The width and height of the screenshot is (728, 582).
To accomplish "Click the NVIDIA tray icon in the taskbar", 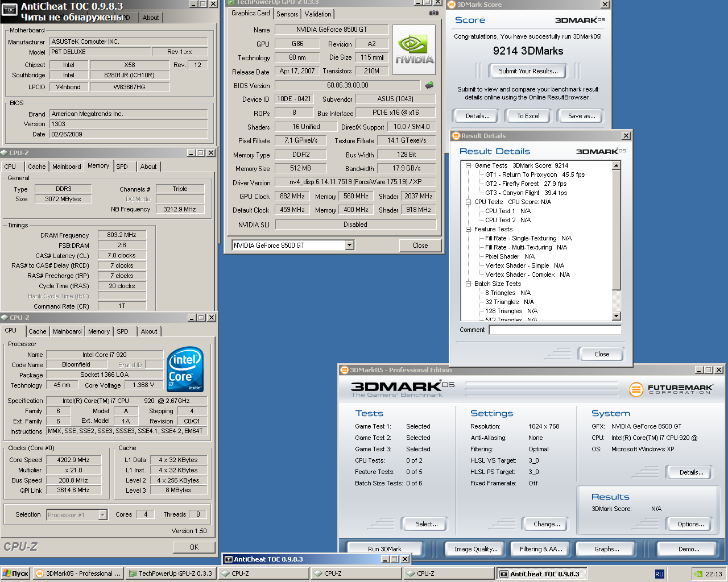I will [697, 574].
